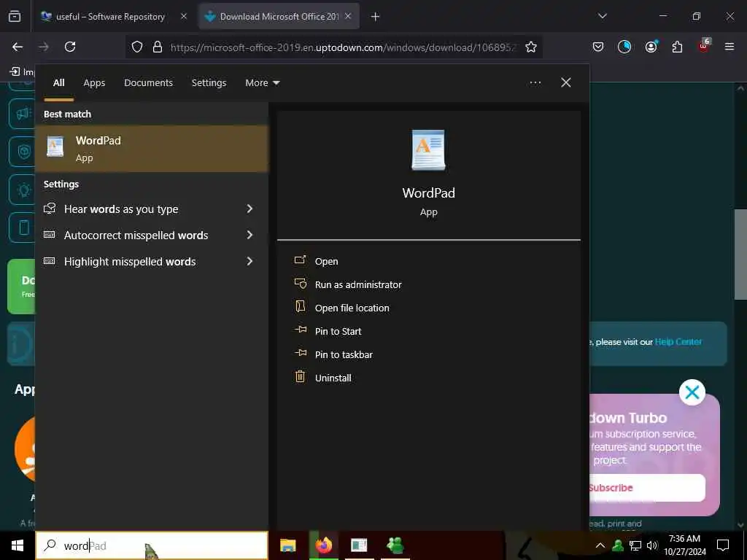Show hidden system tray icons
747x560 pixels.
click(600, 545)
